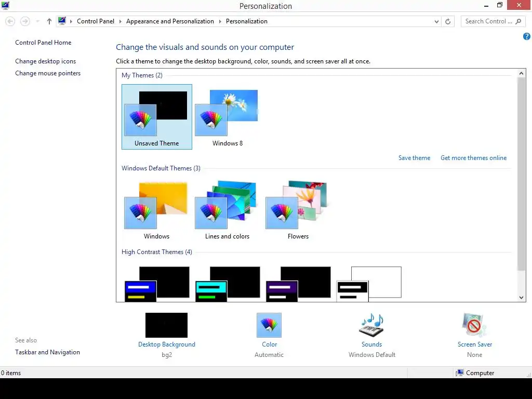Click the Back navigation arrow
This screenshot has height=399, width=532.
pos(10,21)
